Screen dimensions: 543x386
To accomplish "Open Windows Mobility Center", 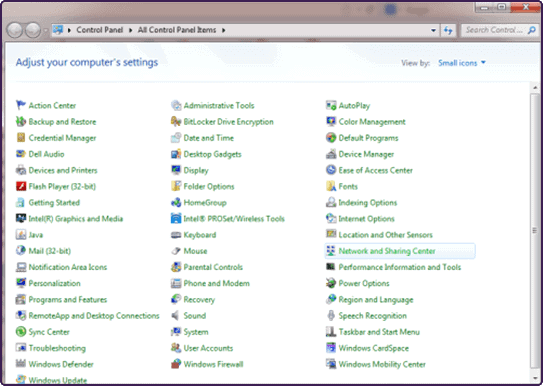I will (x=382, y=364).
